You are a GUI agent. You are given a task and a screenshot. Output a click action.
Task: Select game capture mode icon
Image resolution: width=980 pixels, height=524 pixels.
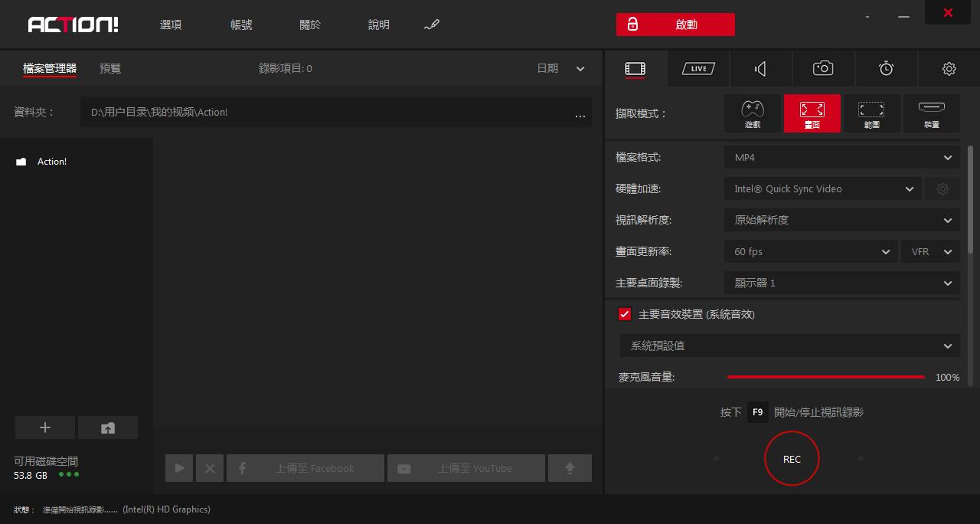click(x=753, y=113)
